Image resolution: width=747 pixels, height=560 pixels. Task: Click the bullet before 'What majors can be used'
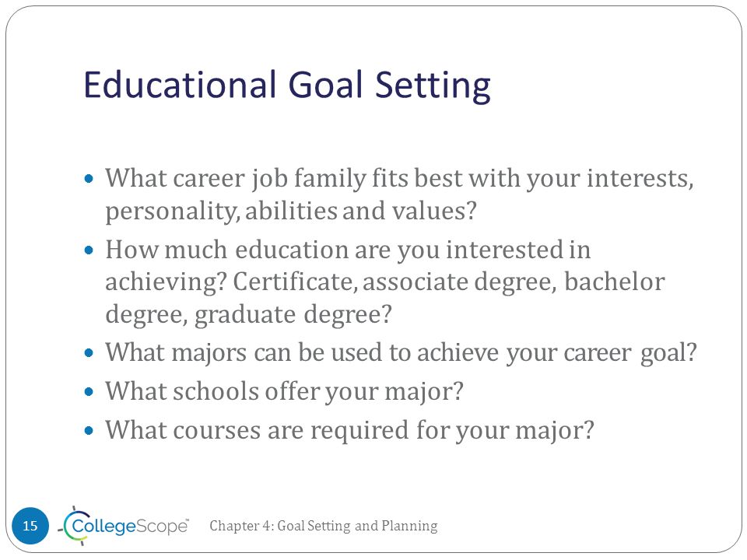pyautogui.click(x=89, y=353)
